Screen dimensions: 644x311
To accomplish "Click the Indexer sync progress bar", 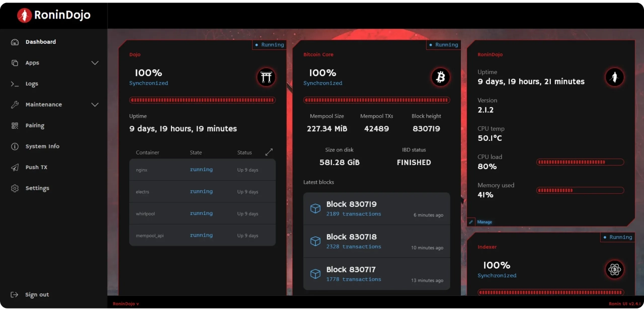I will pyautogui.click(x=550, y=292).
